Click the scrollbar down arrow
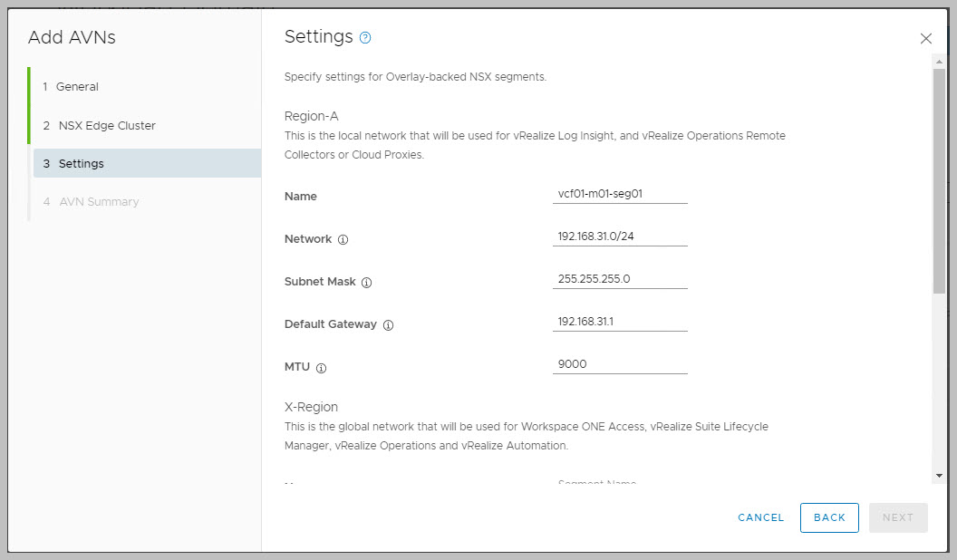The width and height of the screenshot is (957, 560). point(939,475)
